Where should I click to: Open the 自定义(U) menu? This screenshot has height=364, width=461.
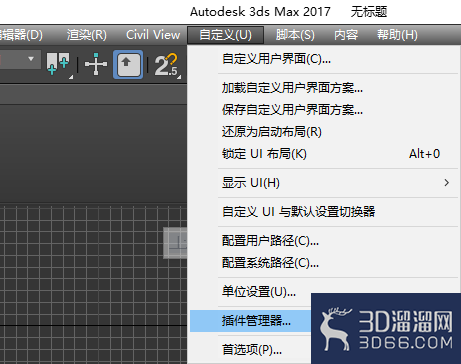pos(225,35)
